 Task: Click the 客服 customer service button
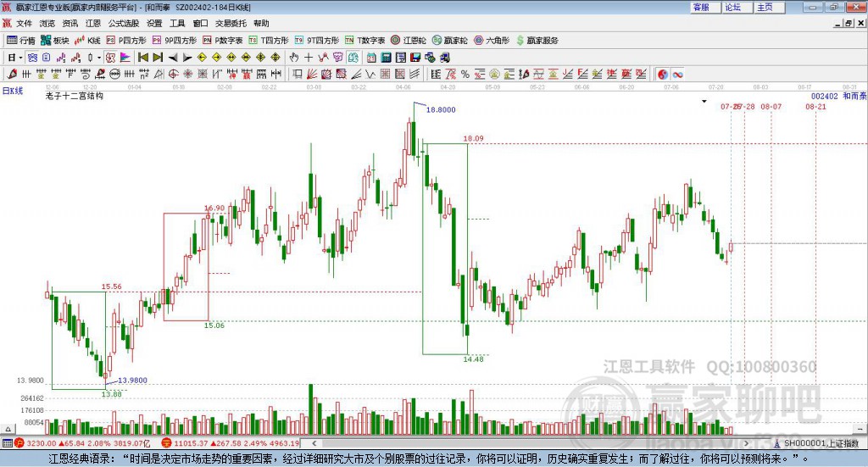pyautogui.click(x=704, y=7)
